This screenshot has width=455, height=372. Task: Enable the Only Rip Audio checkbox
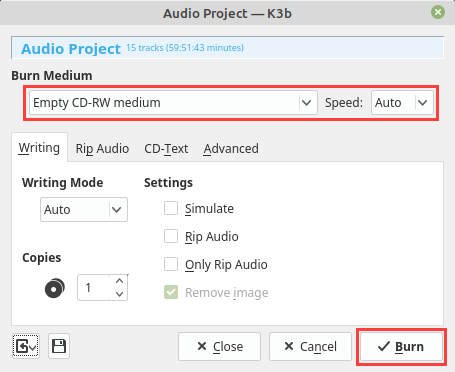click(171, 264)
